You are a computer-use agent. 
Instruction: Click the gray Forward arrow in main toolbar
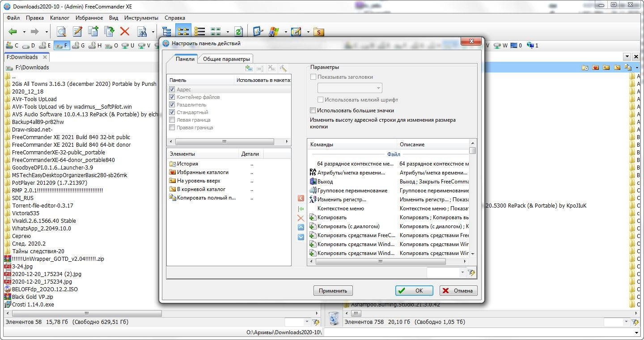coord(35,32)
